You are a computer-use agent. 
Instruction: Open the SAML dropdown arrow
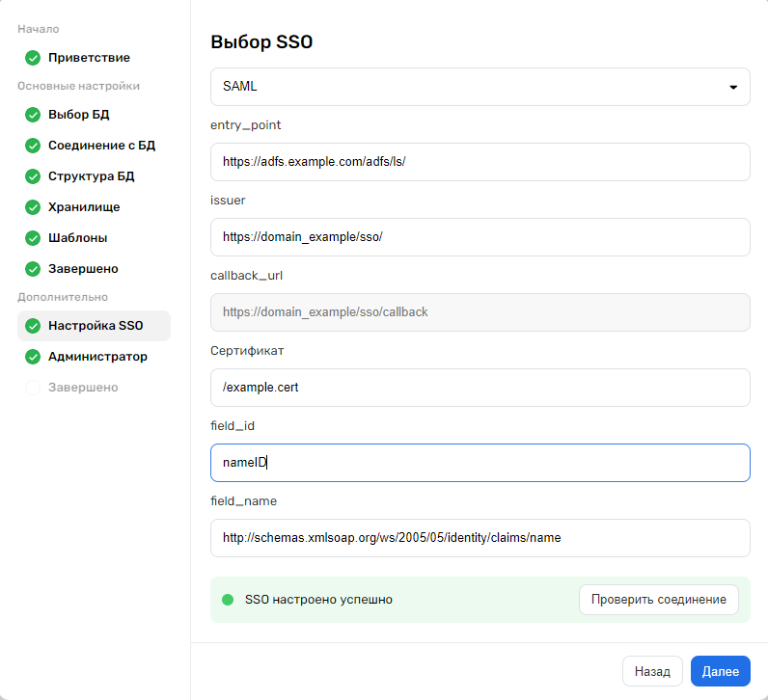pos(733,87)
